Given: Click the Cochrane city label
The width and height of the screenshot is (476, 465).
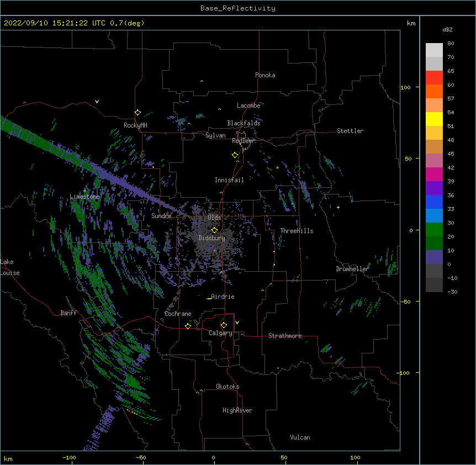Looking at the screenshot, I should tap(178, 314).
